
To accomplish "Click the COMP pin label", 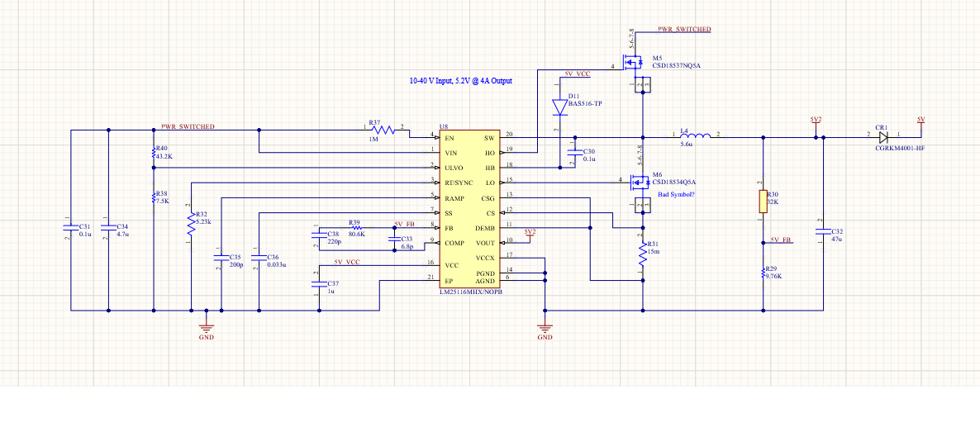I will [454, 243].
